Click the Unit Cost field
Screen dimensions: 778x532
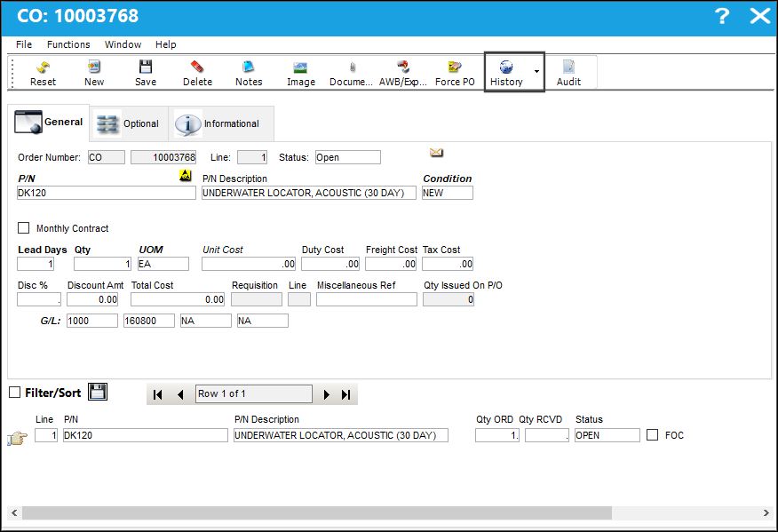coord(249,264)
